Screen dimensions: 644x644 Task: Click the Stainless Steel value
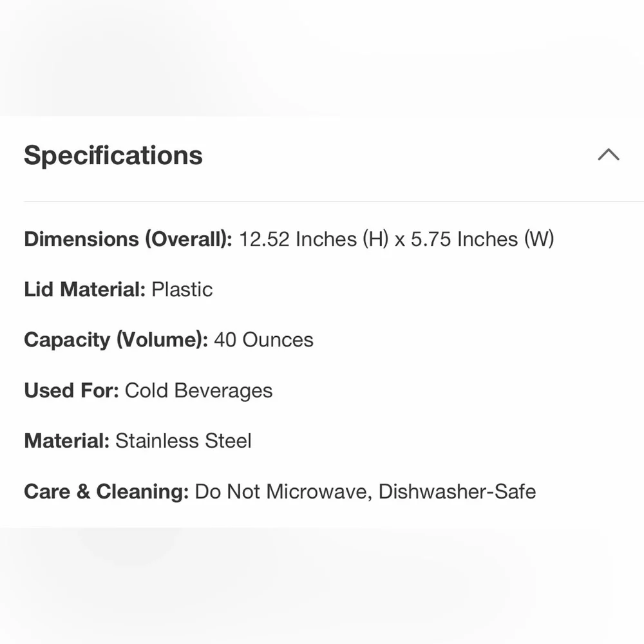[x=184, y=441]
